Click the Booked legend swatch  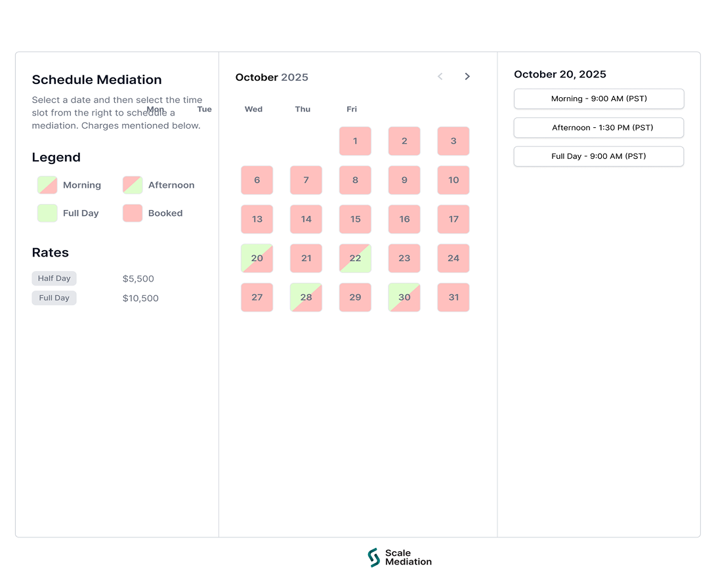tap(133, 213)
